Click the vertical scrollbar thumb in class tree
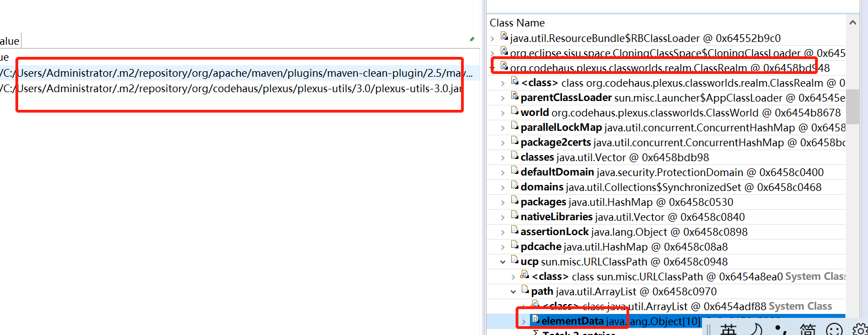868x335 pixels. [853, 107]
